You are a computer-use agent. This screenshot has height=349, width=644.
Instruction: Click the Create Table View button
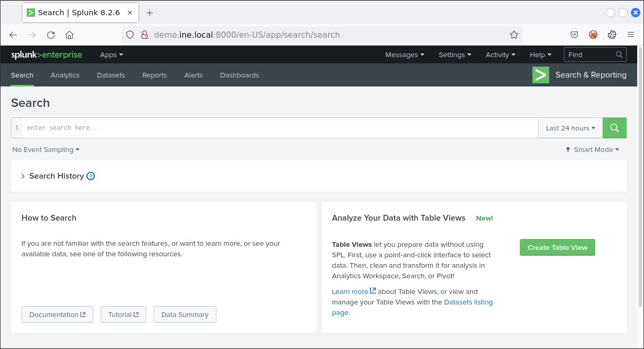pos(557,247)
